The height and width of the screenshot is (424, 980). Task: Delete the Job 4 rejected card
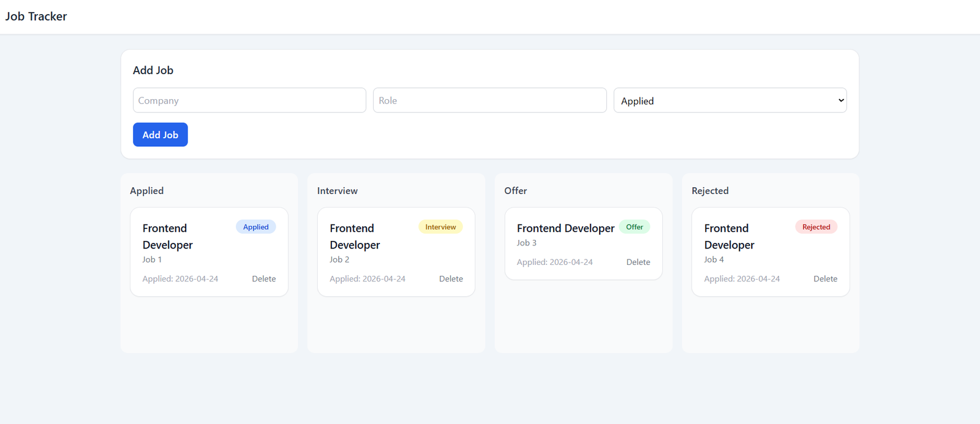click(x=825, y=279)
